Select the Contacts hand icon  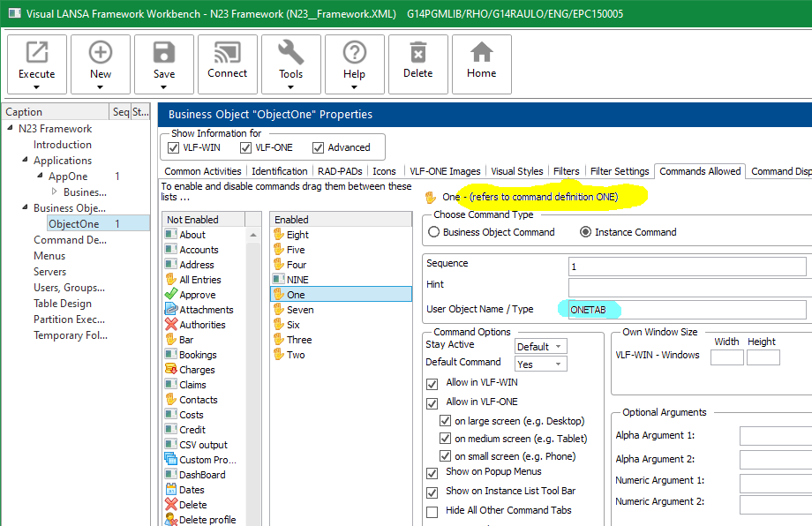point(171,399)
